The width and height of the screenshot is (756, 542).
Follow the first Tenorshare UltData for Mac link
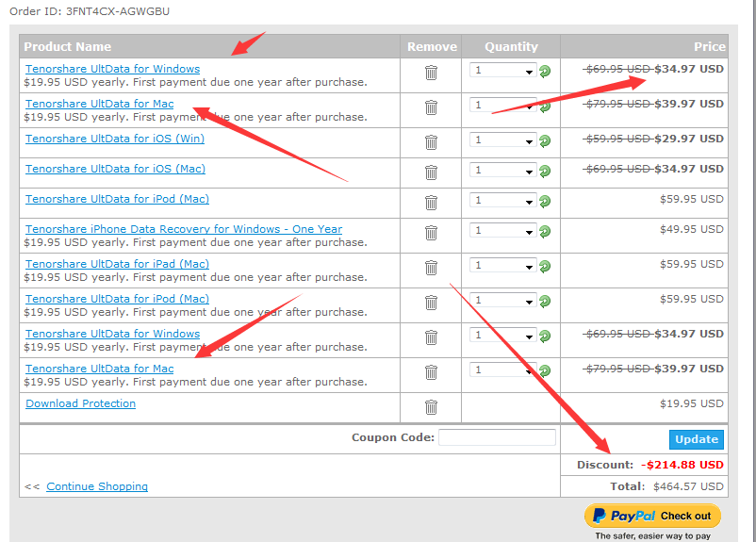pos(99,104)
